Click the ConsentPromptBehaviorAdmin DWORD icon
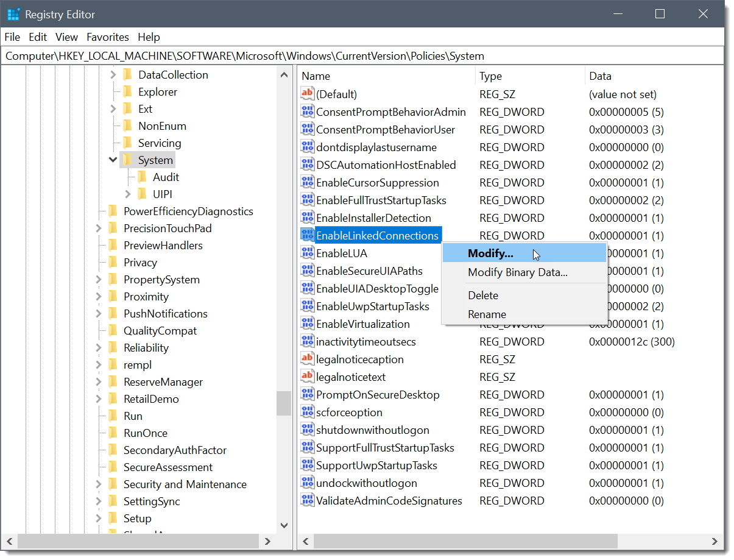The height and width of the screenshot is (560, 734). click(x=308, y=112)
